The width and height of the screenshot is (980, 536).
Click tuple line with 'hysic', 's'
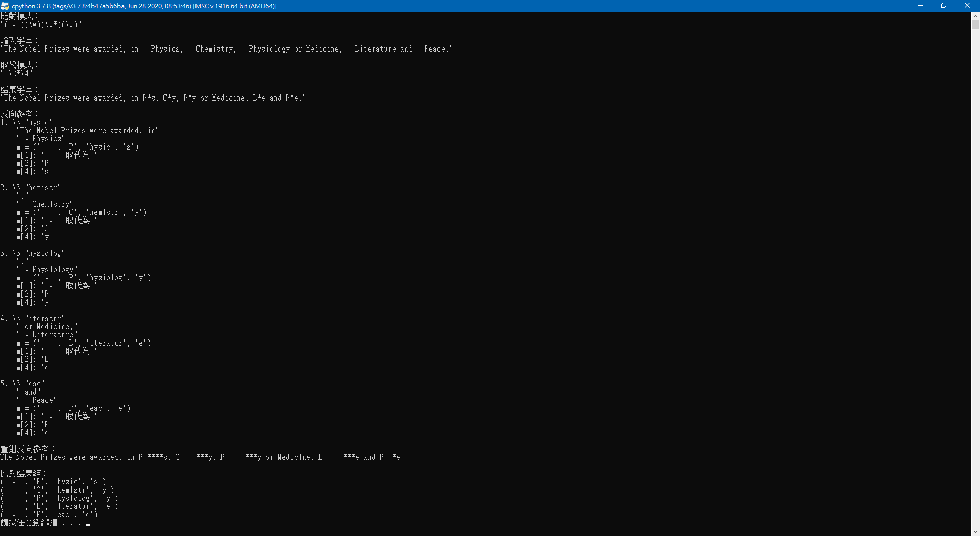(78, 147)
